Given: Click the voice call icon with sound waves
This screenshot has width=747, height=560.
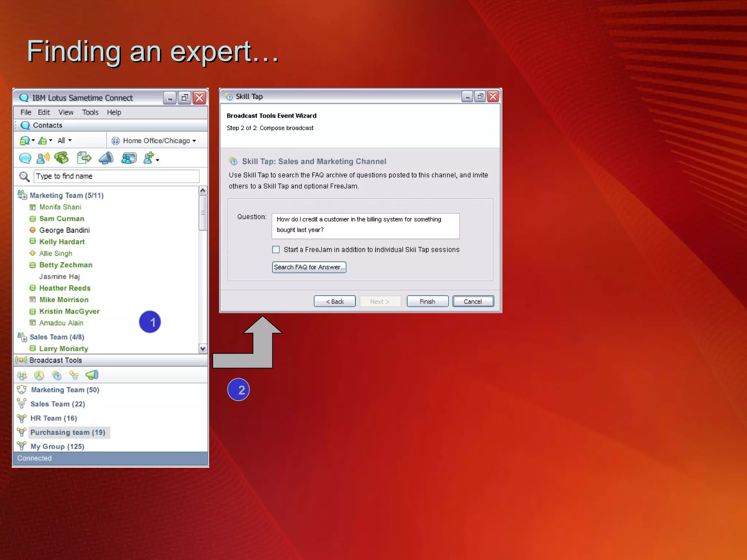Looking at the screenshot, I should tap(43, 158).
